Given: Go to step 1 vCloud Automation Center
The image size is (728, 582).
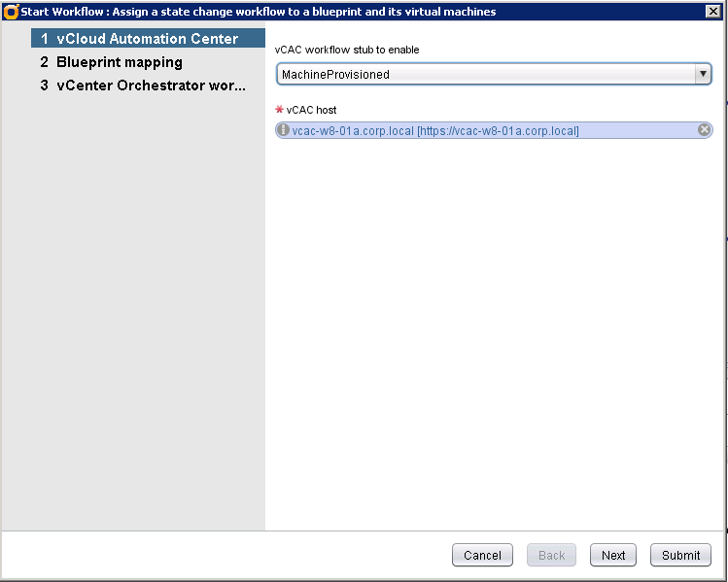Looking at the screenshot, I should click(148, 38).
